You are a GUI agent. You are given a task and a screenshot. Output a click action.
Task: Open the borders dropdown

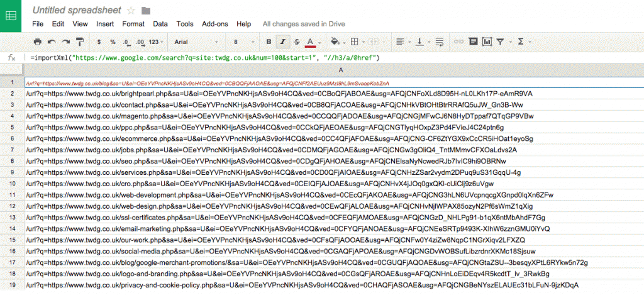point(357,42)
